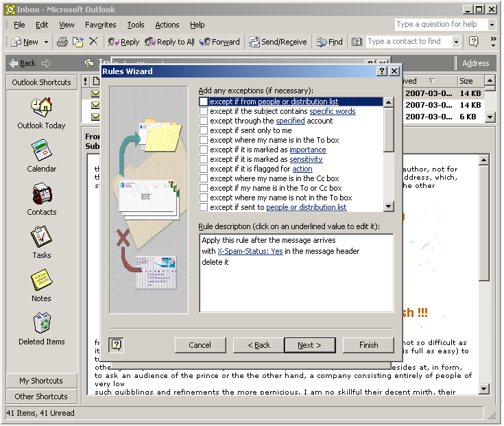The image size is (504, 426).
Task: Open the Contacts shortcut
Action: click(x=41, y=200)
